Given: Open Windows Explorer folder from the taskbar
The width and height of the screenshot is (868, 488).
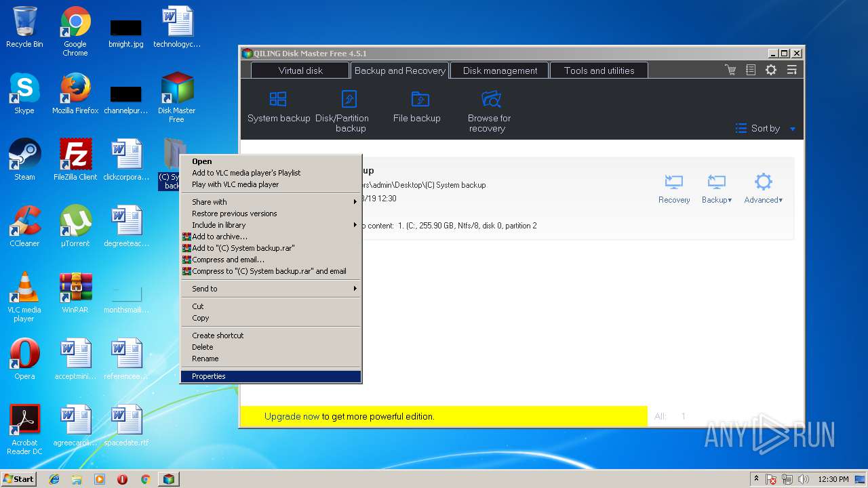Looking at the screenshot, I should tap(77, 479).
